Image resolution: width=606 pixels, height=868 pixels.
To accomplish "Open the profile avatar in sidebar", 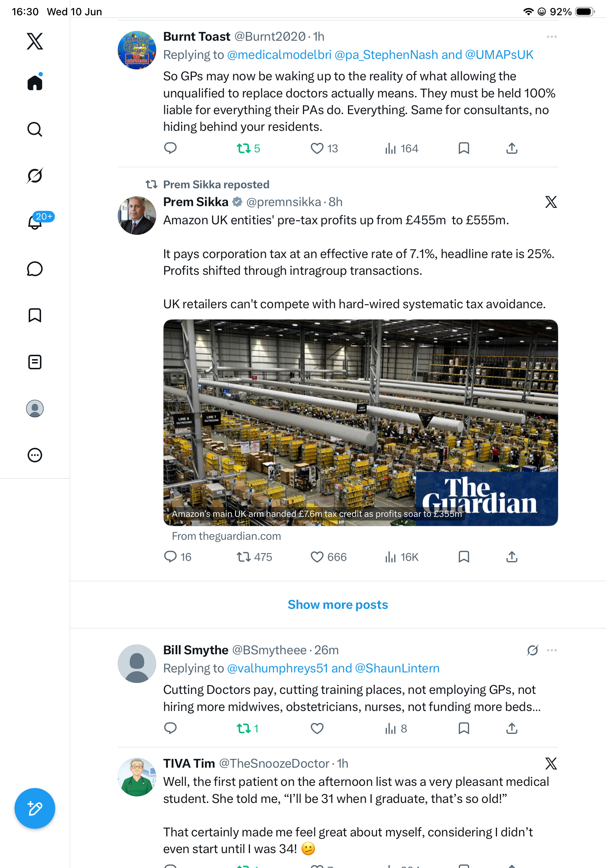I will point(35,409).
